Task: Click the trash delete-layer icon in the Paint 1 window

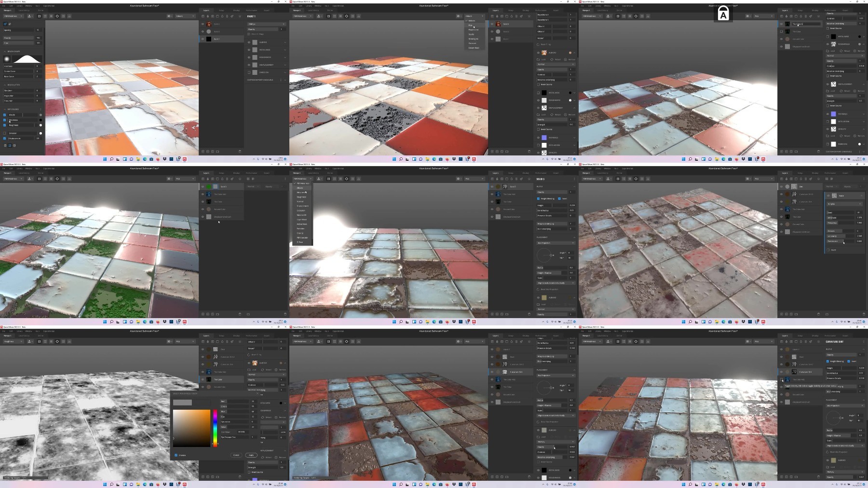Action: pos(240,152)
